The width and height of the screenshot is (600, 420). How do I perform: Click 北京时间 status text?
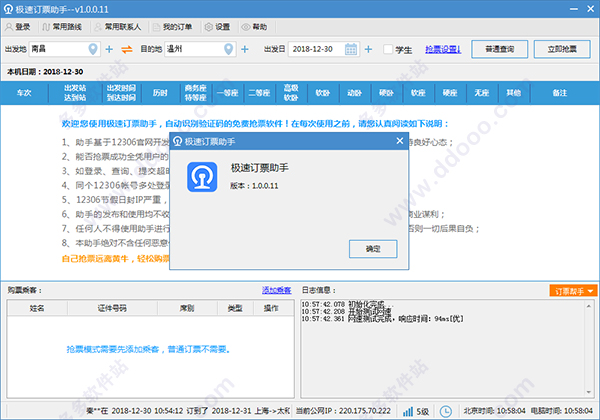tap(494, 411)
